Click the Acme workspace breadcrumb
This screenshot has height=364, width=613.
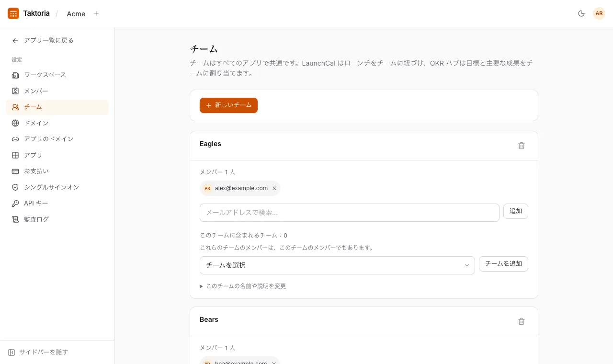tap(76, 14)
